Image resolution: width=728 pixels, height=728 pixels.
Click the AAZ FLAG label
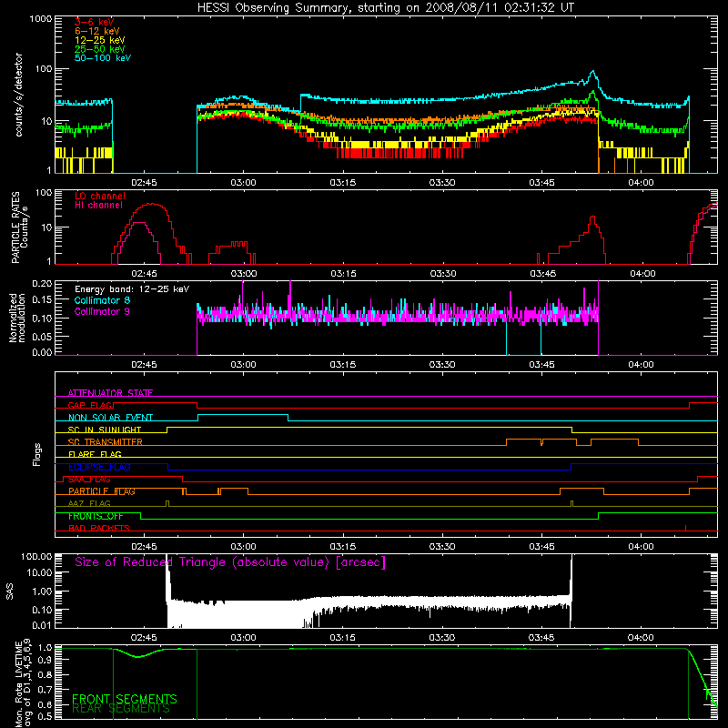(x=89, y=504)
